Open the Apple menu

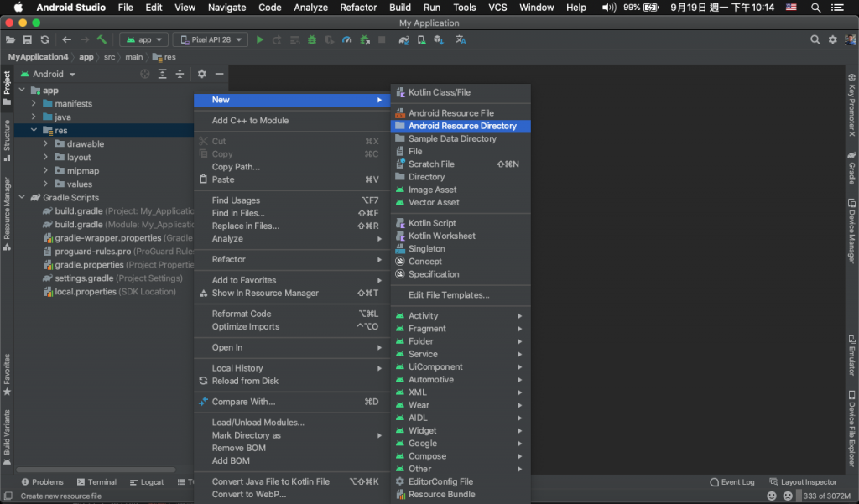tap(18, 8)
